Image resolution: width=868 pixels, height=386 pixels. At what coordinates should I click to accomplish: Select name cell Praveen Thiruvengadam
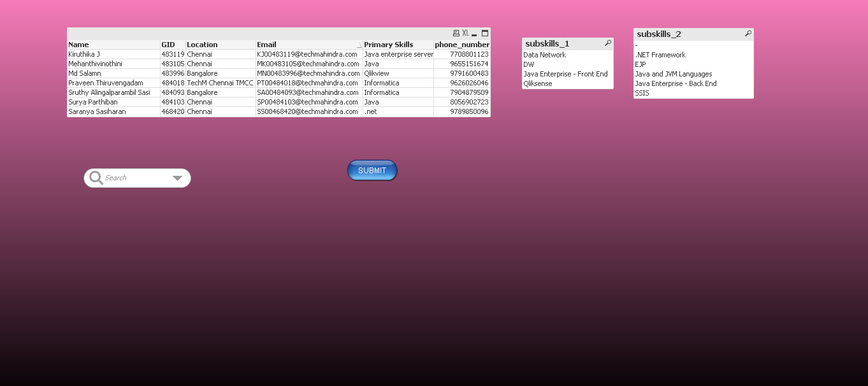[x=113, y=83]
